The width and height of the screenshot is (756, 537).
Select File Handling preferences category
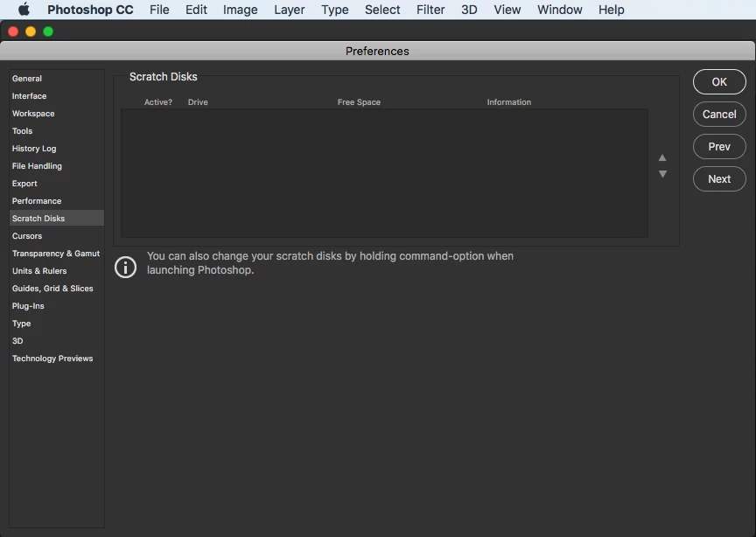(x=56, y=166)
